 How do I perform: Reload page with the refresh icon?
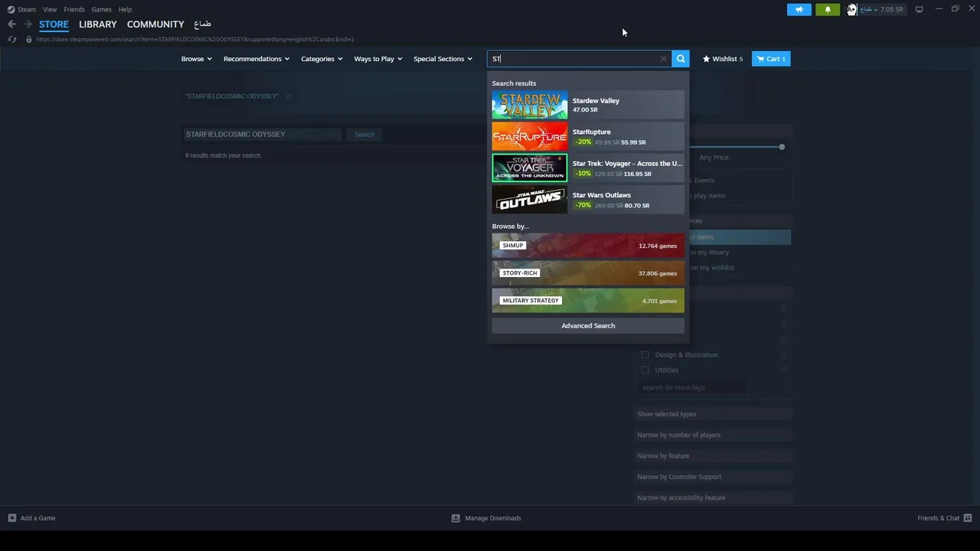[12, 39]
